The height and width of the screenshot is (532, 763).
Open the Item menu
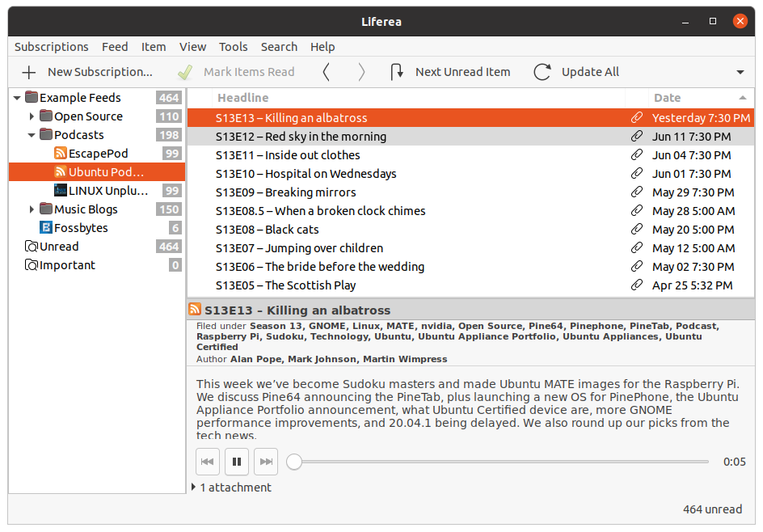[x=154, y=47]
